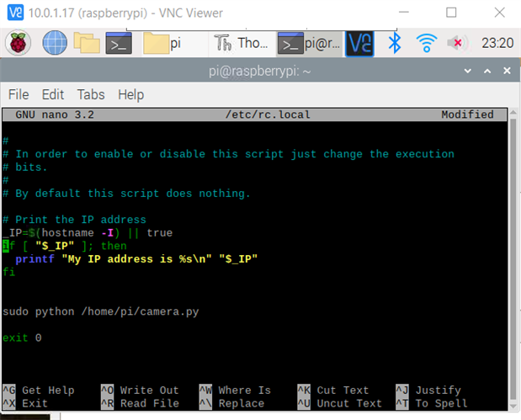Click the ^K Cut Text shortcut
Screen dimensions: 521x420
pyautogui.click(x=333, y=390)
